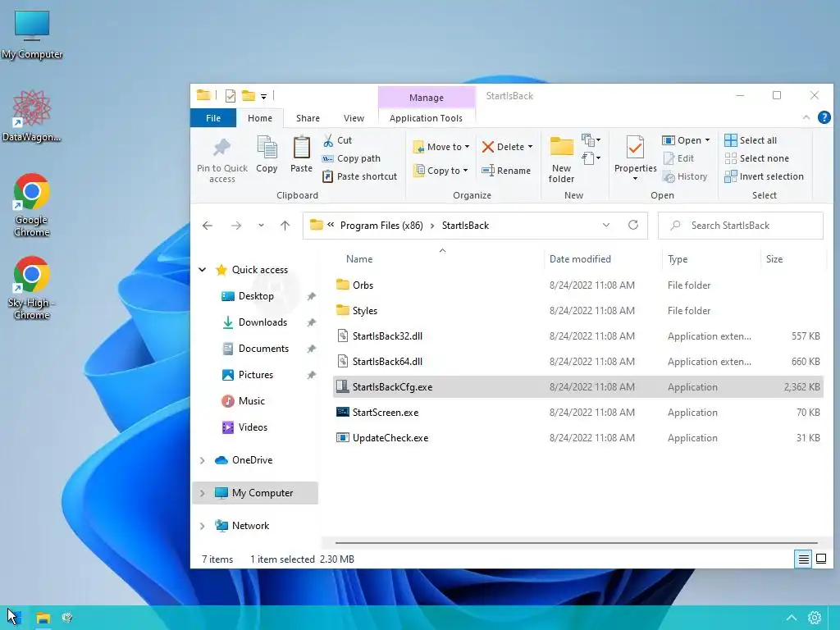
Task: Click the Manage contextual tab
Action: (427, 98)
